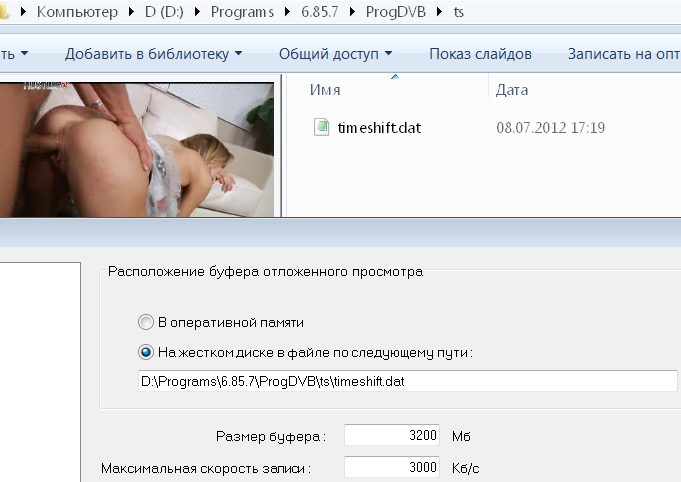681x482 pixels.
Task: Click the timeshift.dat buffer path field
Action: click(407, 382)
